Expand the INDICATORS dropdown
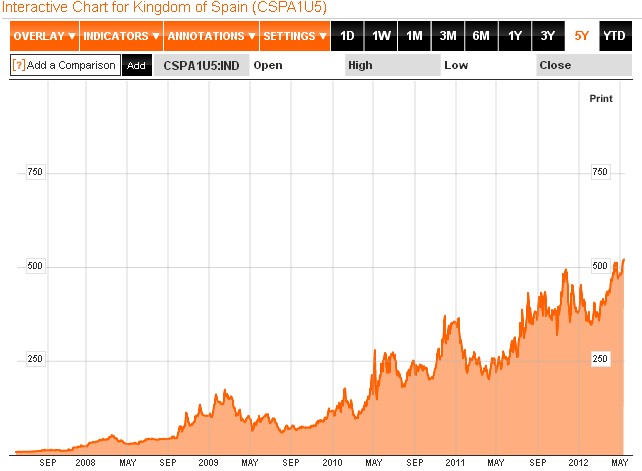 [x=120, y=36]
